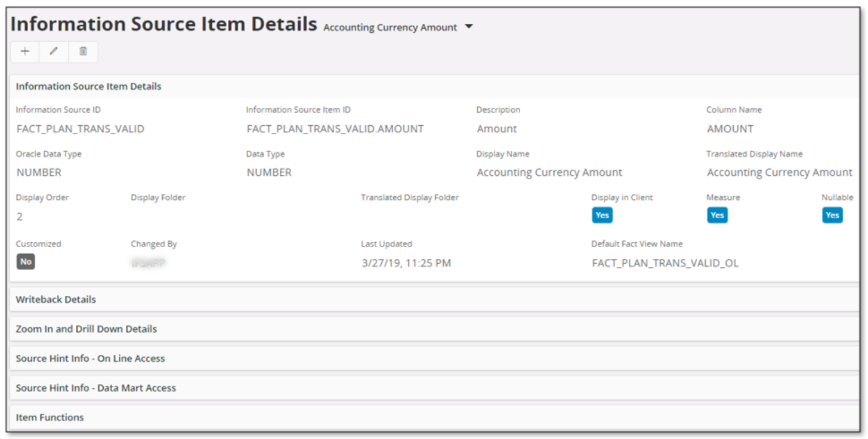Switch the Nullable toggle off
The width and height of the screenshot is (868, 439).
833,215
